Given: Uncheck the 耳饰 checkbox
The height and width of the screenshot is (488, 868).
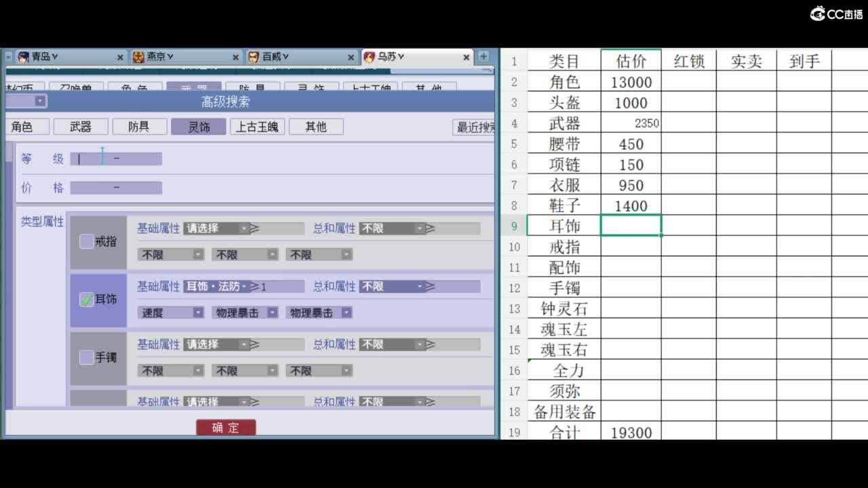Looking at the screenshot, I should click(x=87, y=300).
